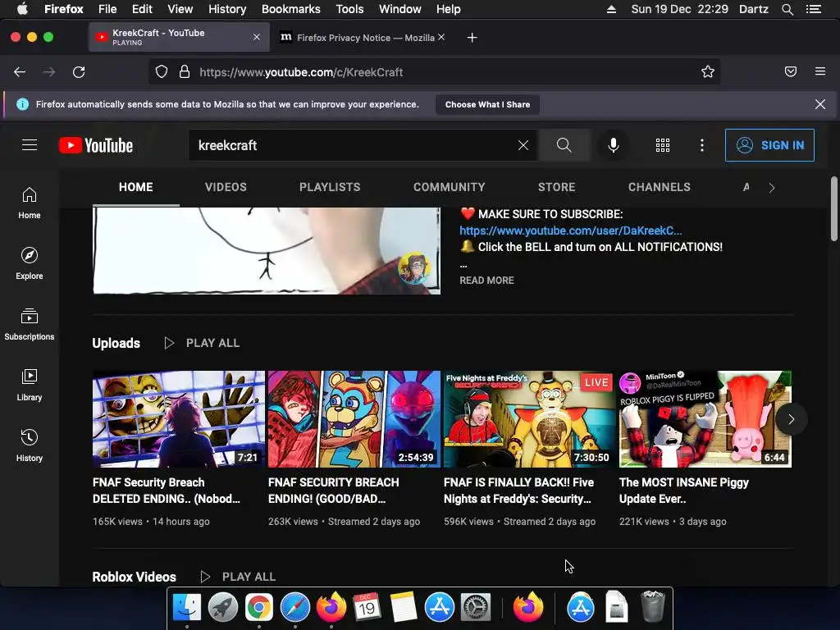Open the Bookmarks menu in menu bar
The width and height of the screenshot is (840, 630).
pos(291,9)
